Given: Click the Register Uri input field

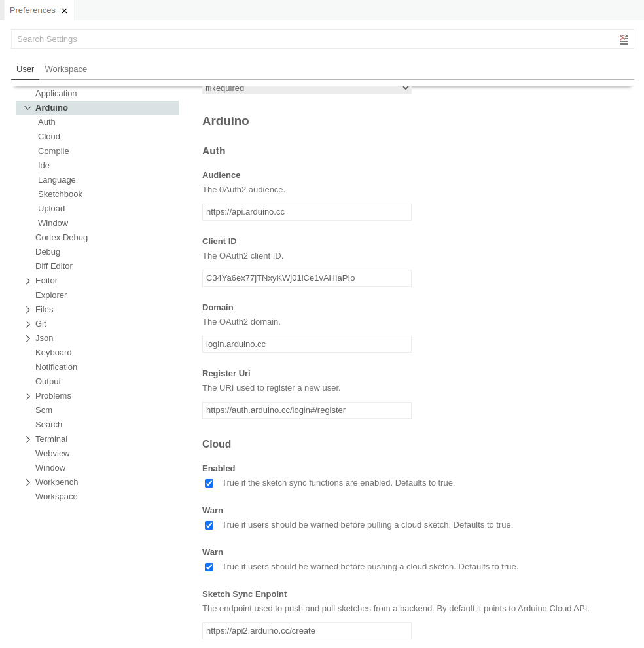Looking at the screenshot, I should pos(307,410).
